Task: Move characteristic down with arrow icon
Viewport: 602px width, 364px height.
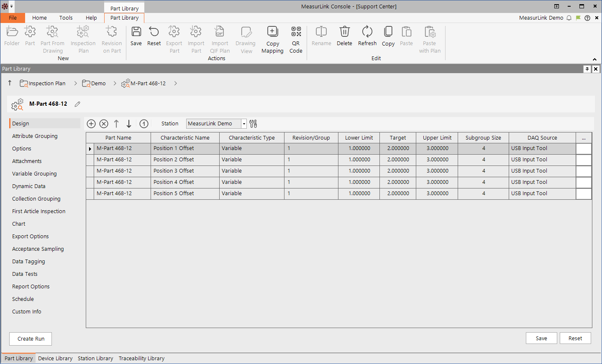Action: click(x=129, y=124)
